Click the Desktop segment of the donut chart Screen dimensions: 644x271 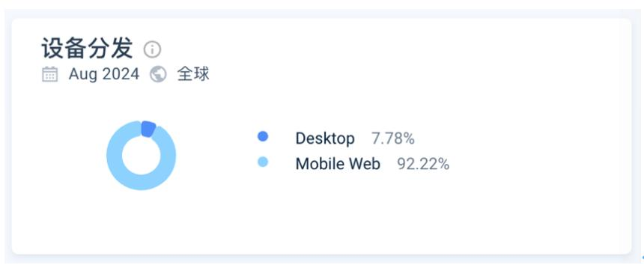click(x=148, y=129)
